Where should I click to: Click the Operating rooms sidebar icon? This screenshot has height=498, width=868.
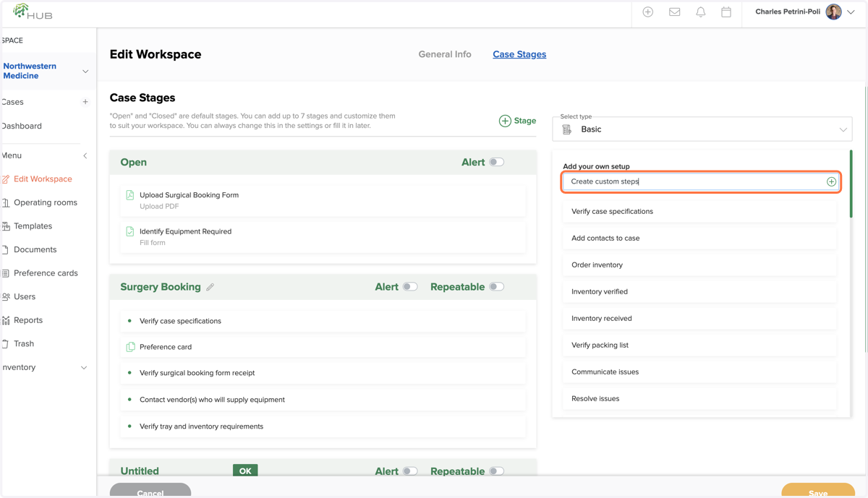[x=6, y=203]
